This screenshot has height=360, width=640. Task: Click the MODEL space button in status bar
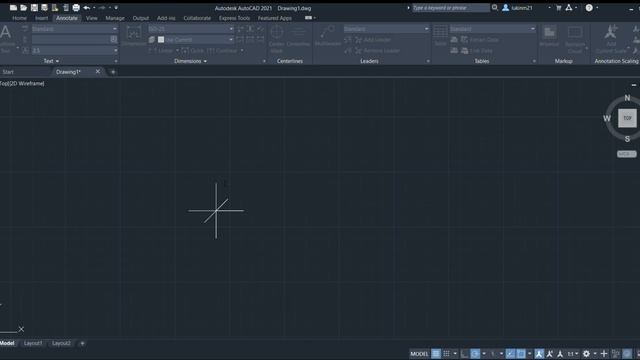pyautogui.click(x=419, y=354)
